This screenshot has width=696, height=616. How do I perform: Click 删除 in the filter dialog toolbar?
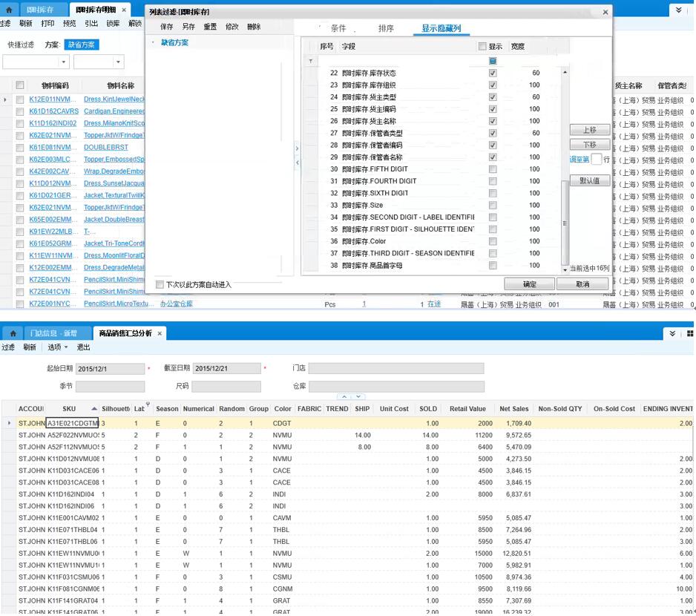click(x=254, y=27)
